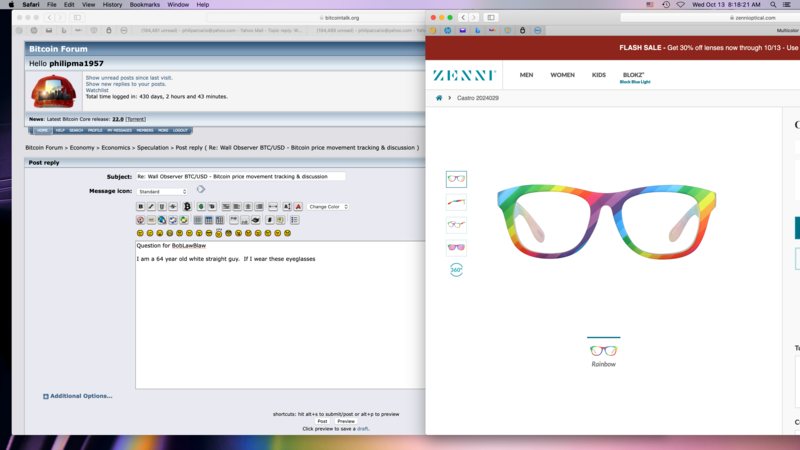Screen dimensions: 800x450
Task: Open the WOMEN tab on Zenni
Action: (x=562, y=75)
